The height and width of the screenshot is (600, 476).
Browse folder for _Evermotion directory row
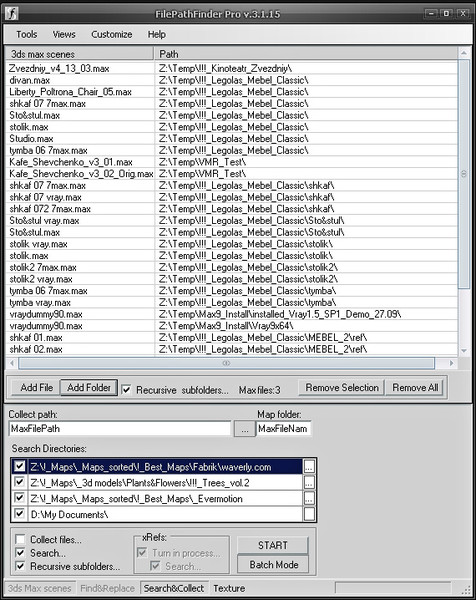[x=309, y=498]
